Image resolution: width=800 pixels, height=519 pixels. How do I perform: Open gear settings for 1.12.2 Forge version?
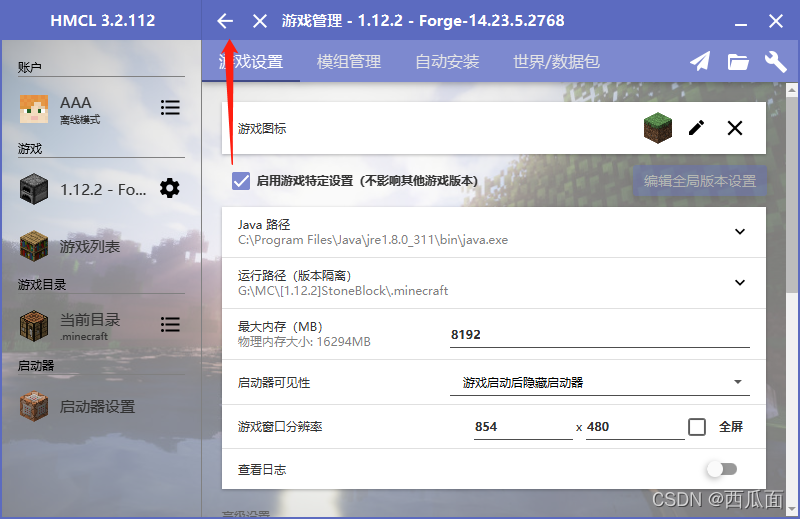tap(169, 188)
